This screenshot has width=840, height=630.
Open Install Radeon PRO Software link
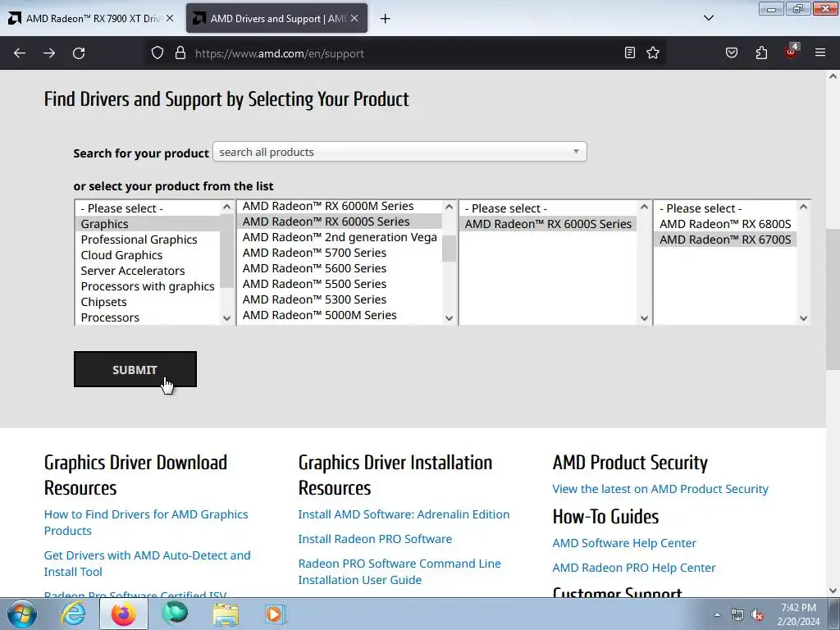click(375, 539)
